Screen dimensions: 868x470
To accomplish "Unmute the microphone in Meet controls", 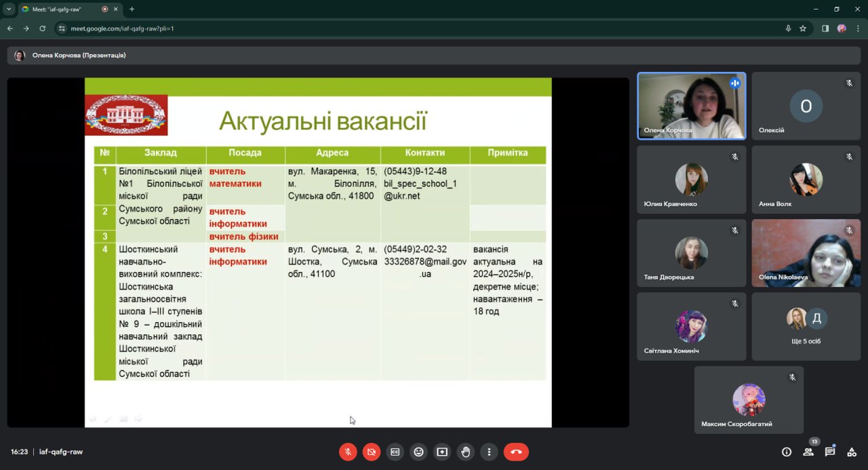I will point(348,452).
